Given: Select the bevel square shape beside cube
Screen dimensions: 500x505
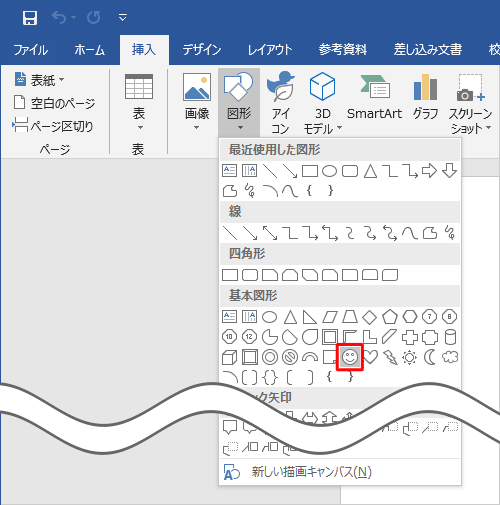Looking at the screenshot, I should 250,357.
